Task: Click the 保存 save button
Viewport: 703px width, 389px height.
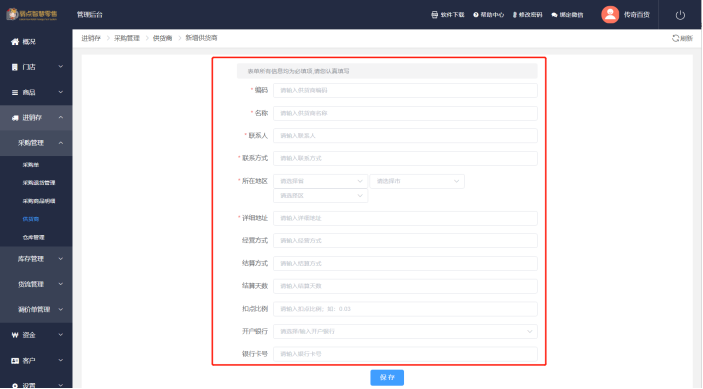Action: [387, 378]
